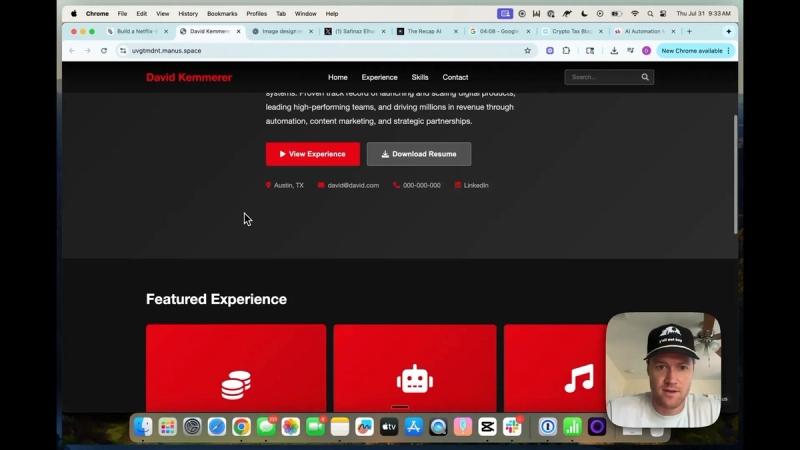The height and width of the screenshot is (450, 800).
Task: Click the Download Resume button
Action: coord(419,154)
